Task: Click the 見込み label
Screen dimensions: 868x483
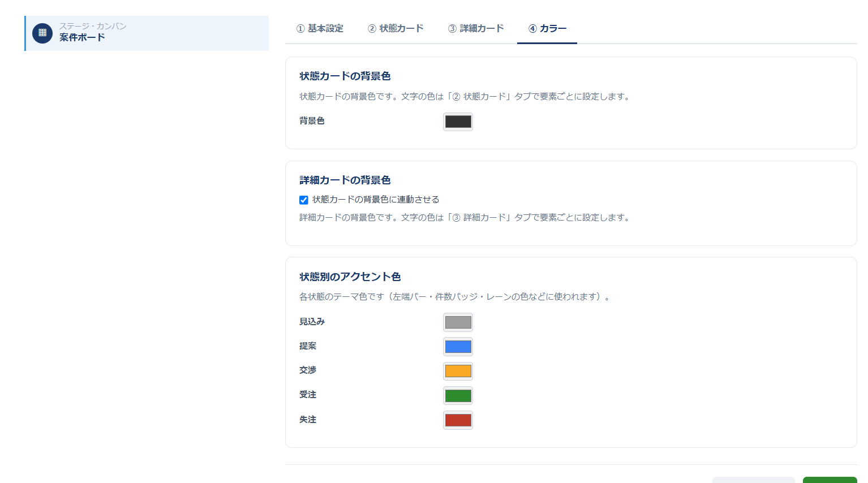Action: [x=312, y=322]
